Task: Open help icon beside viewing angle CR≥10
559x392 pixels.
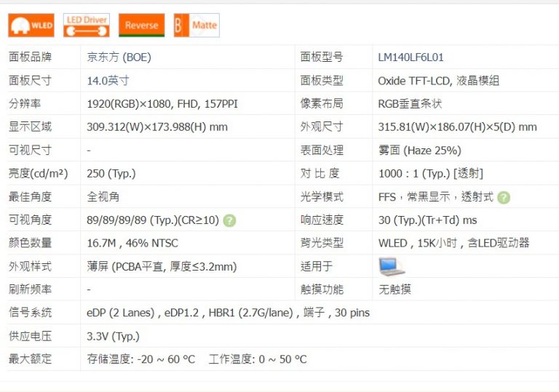Action: [229, 220]
